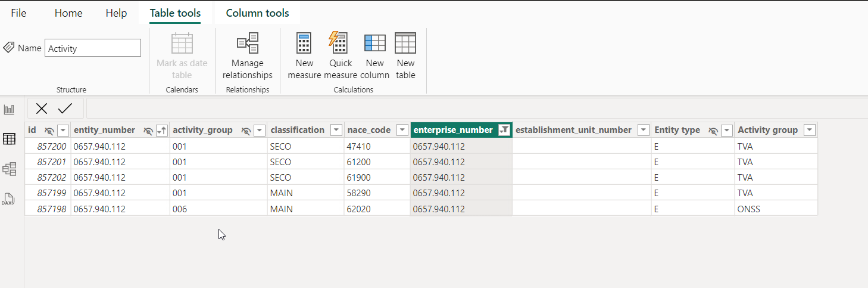The width and height of the screenshot is (868, 288).
Task: Click hidden eye icon on entity_number column
Action: 148,131
